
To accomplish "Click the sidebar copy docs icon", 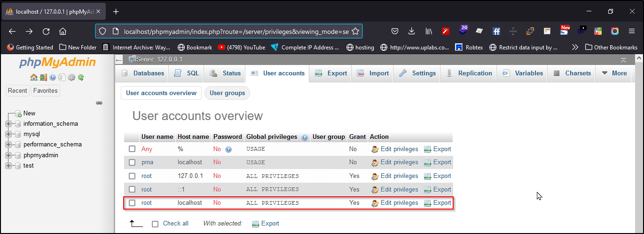I will tap(62, 77).
